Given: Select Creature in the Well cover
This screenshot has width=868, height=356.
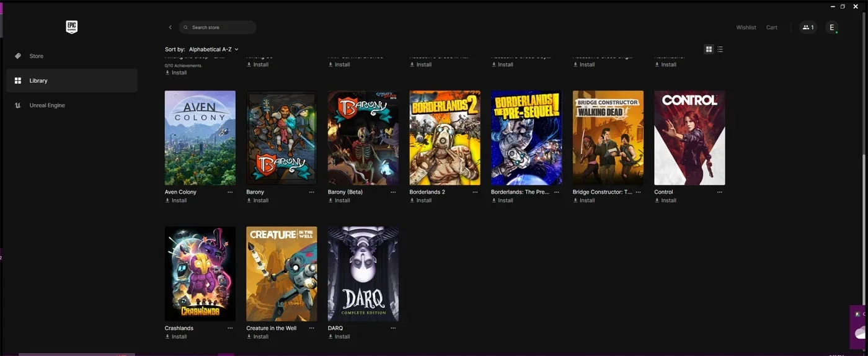Looking at the screenshot, I should [x=281, y=274].
